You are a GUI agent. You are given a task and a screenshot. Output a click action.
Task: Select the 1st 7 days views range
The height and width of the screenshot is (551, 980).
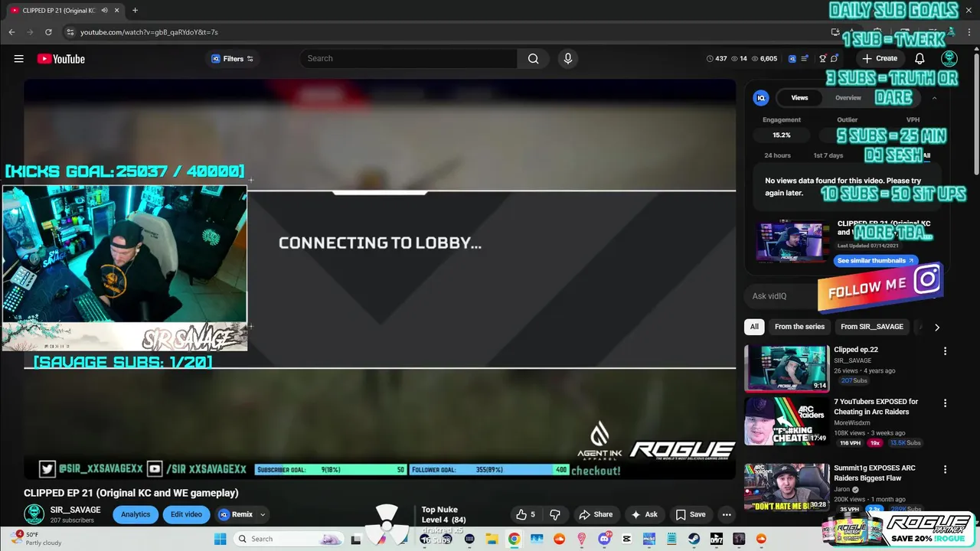(x=828, y=155)
